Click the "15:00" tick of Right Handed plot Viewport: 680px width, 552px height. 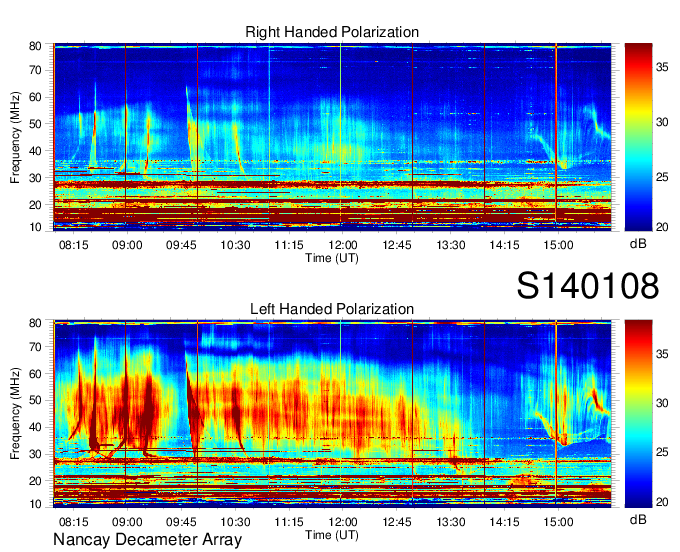(558, 245)
